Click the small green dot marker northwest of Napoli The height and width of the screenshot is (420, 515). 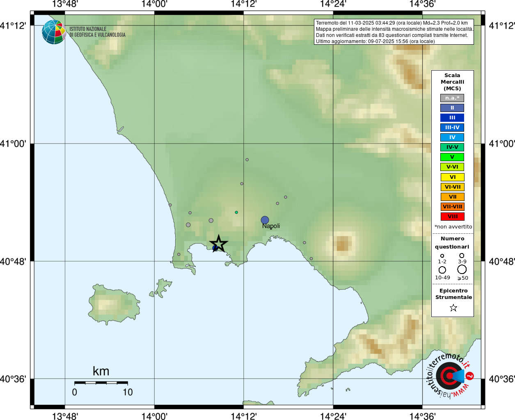(236, 212)
